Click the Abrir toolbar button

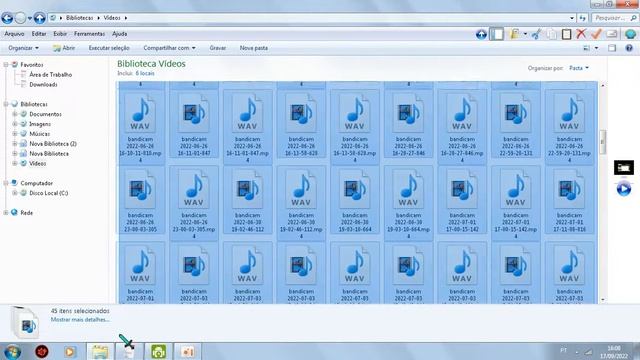64,48
